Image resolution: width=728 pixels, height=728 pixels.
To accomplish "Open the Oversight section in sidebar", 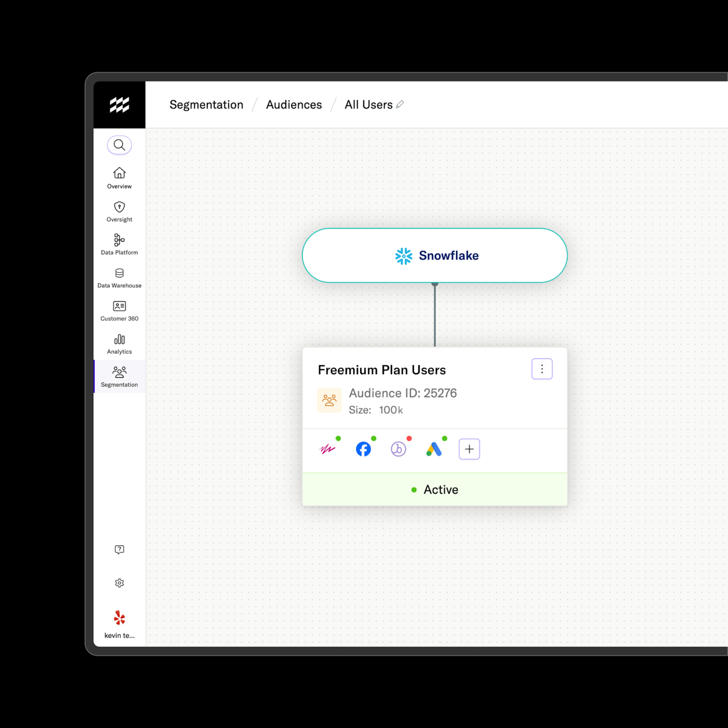I will click(x=119, y=207).
